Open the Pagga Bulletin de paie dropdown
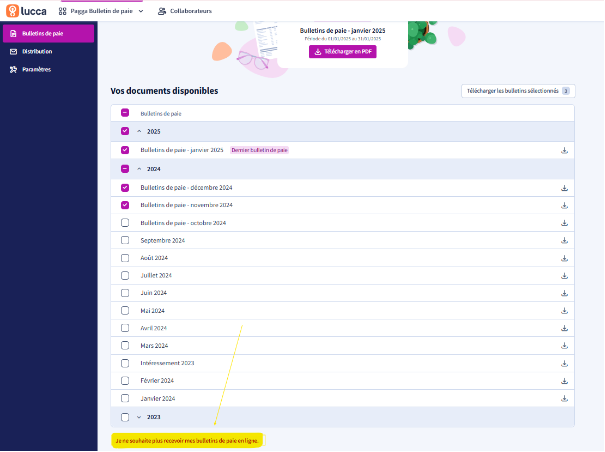The width and height of the screenshot is (605, 452). click(x=102, y=11)
